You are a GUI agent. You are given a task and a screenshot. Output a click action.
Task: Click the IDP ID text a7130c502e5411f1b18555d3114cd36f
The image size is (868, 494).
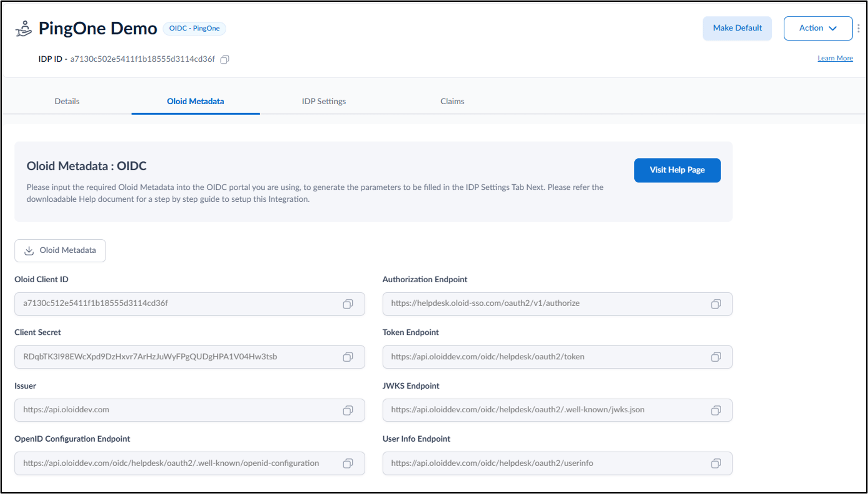(143, 59)
